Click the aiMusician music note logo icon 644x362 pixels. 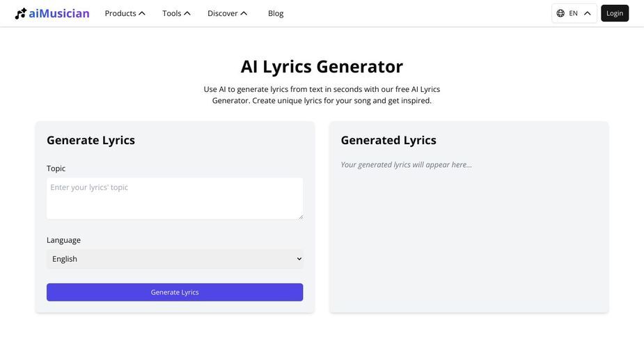(20, 13)
